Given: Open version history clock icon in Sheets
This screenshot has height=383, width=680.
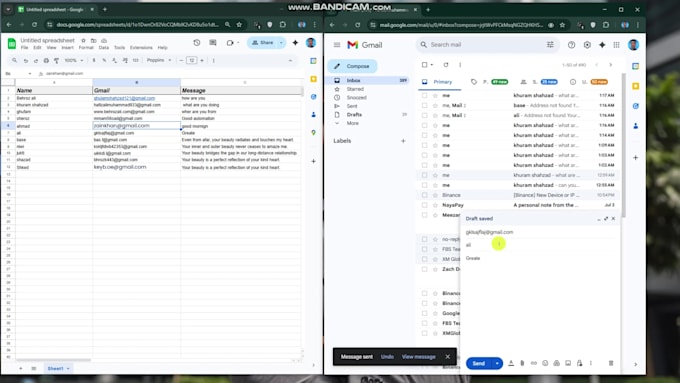Looking at the screenshot, I should (197, 43).
